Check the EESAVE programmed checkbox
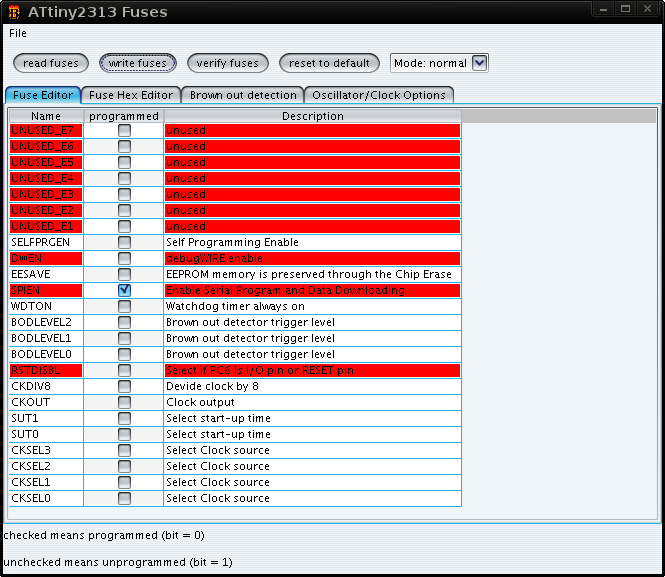This screenshot has height=577, width=665. tap(124, 274)
